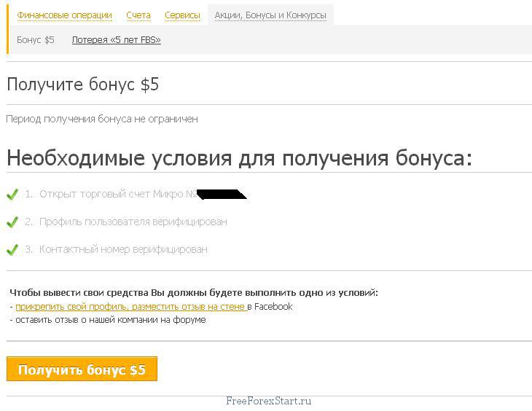Follow the прикрепить свой профиль link

point(130,307)
